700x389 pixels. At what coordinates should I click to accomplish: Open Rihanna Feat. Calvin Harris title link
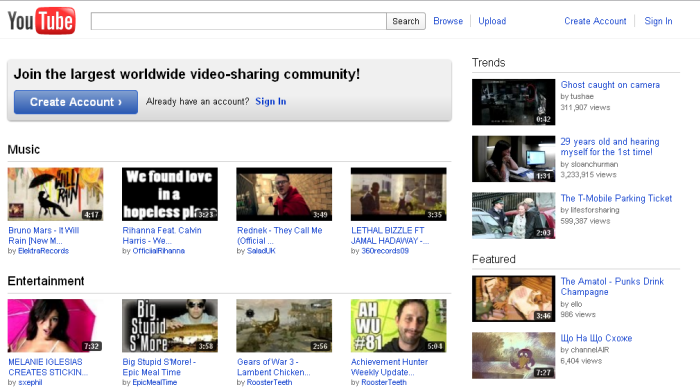coord(162,235)
